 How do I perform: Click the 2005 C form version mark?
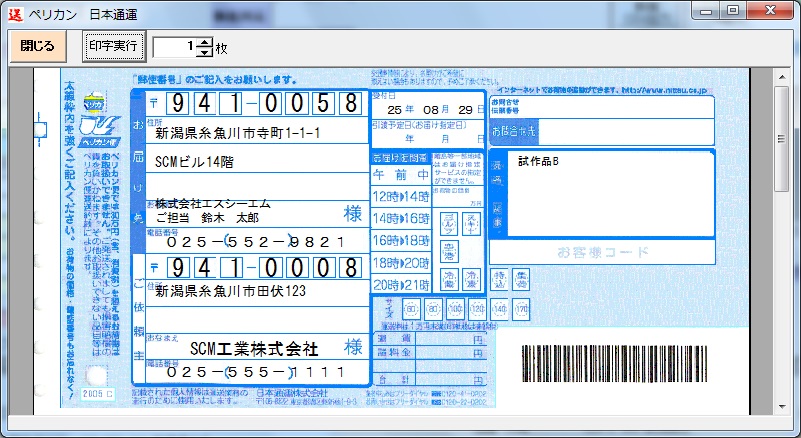98,394
